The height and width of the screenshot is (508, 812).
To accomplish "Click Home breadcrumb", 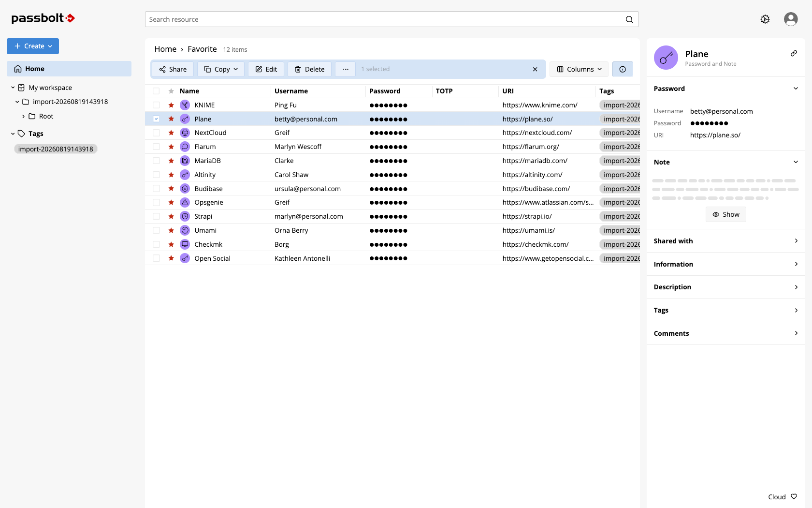I will click(x=165, y=49).
